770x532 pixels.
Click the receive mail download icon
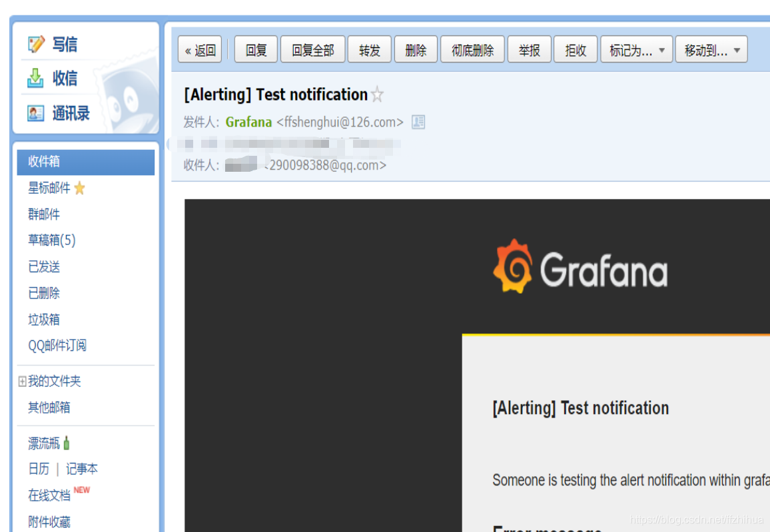(x=35, y=78)
